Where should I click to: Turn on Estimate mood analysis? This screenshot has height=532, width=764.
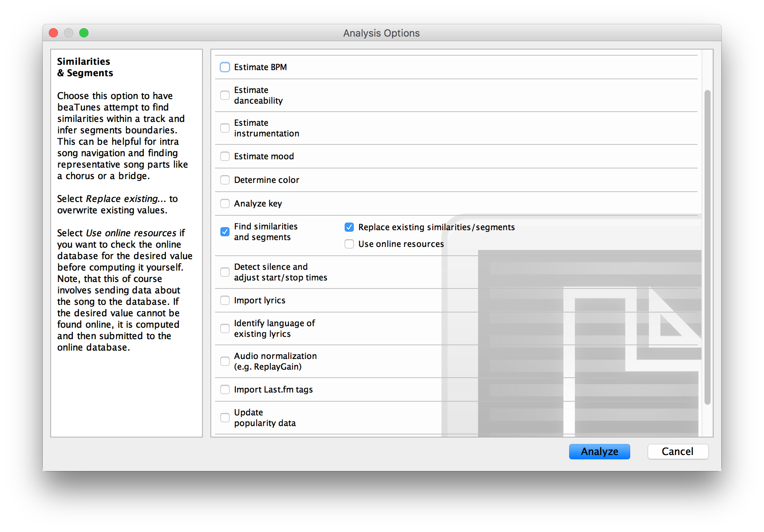225,156
